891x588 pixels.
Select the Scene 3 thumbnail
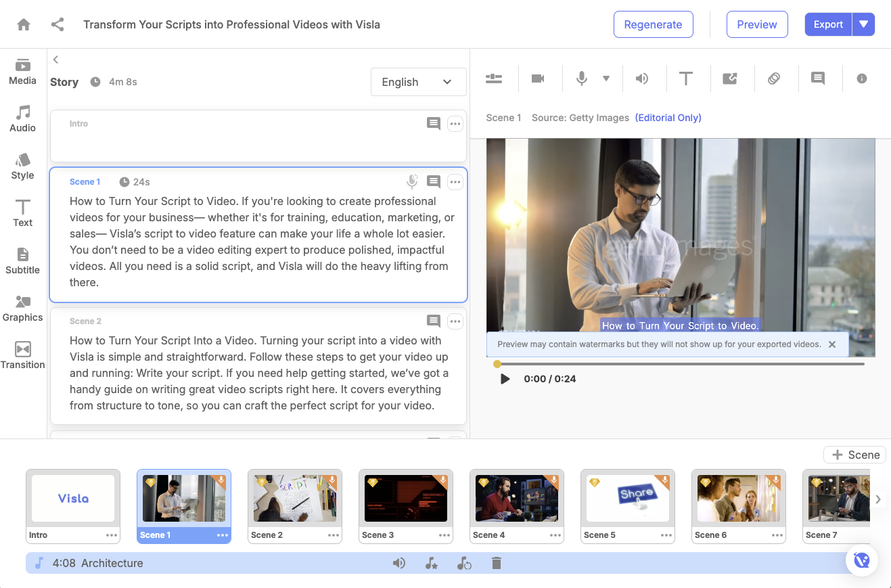406,499
